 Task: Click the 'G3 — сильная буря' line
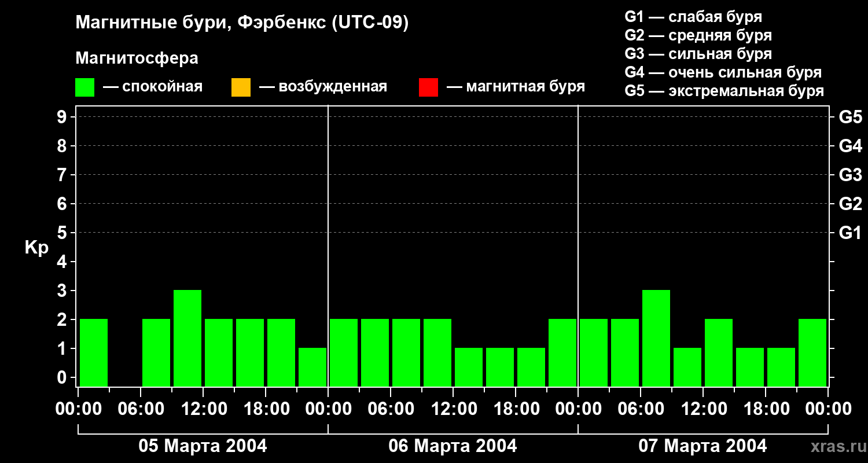(698, 54)
